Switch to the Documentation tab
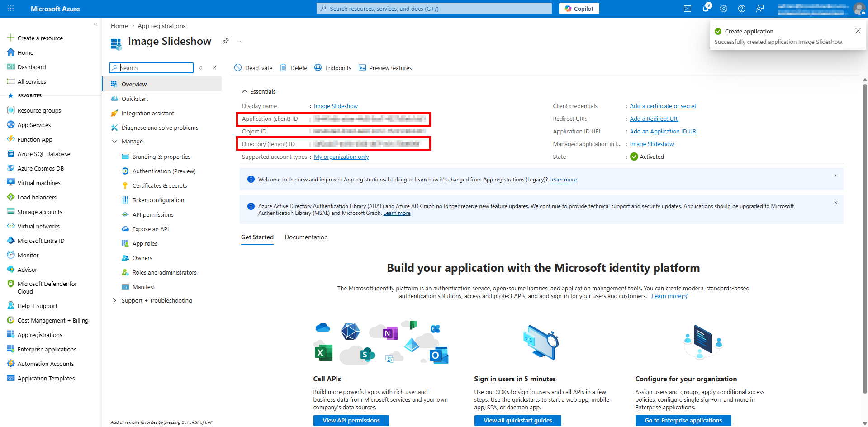The width and height of the screenshot is (868, 427). [306, 237]
